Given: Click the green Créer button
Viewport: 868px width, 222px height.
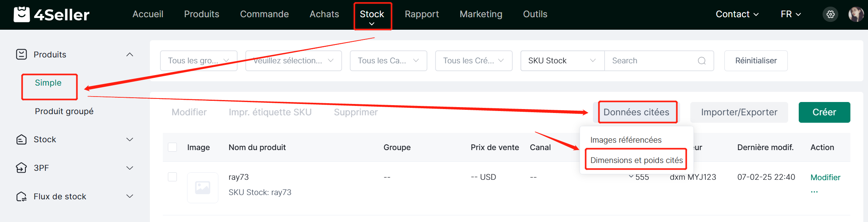Looking at the screenshot, I should point(824,112).
